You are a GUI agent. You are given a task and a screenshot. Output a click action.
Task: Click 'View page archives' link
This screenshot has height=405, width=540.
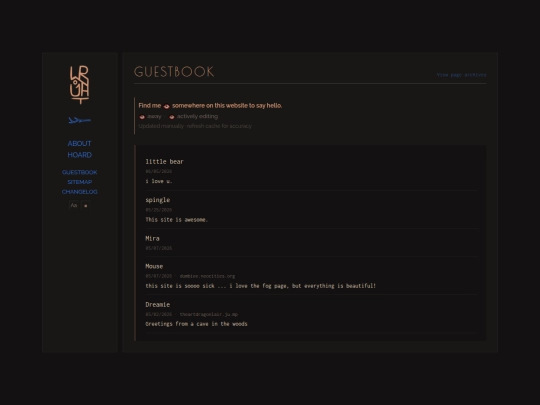[461, 75]
